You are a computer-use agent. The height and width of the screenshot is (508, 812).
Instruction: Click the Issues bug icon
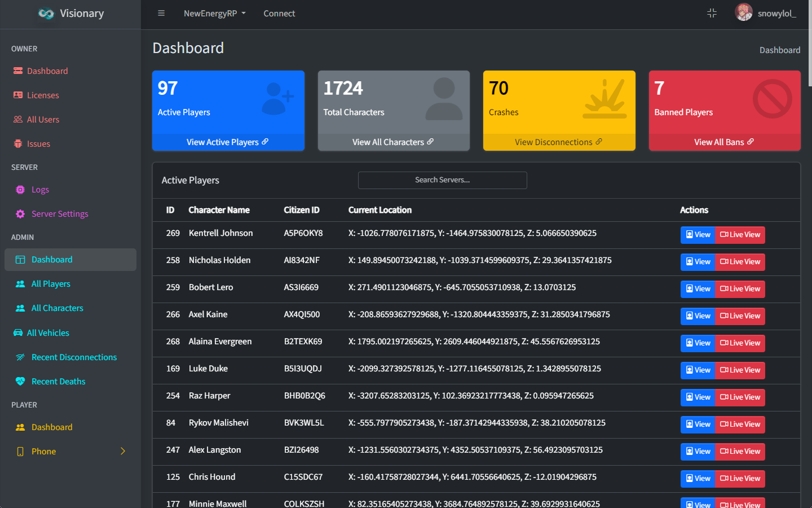coord(18,144)
